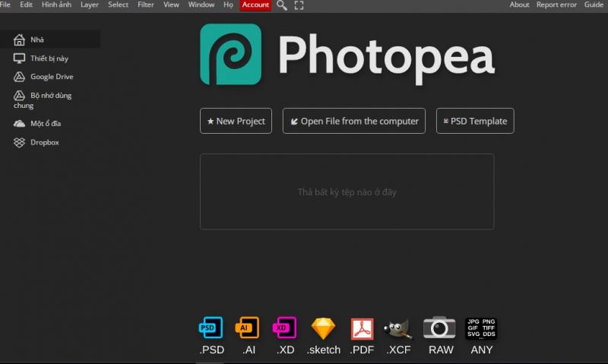This screenshot has width=608, height=364.
Task: Click the Dropbox logo icon
Action: tap(19, 142)
